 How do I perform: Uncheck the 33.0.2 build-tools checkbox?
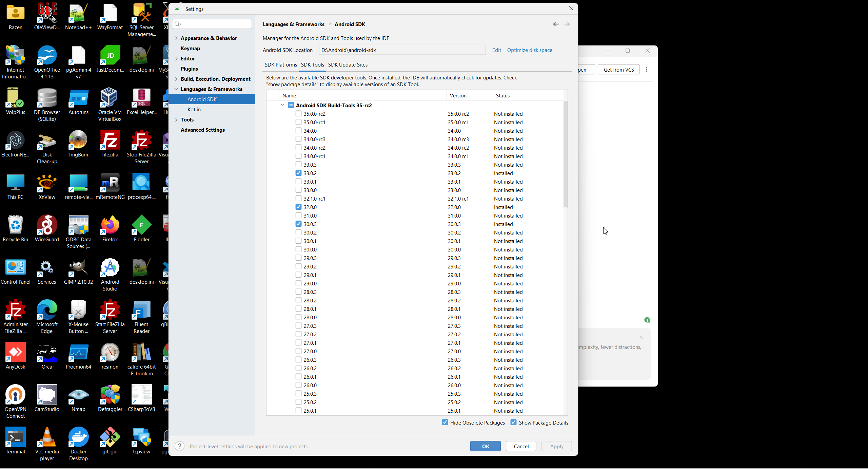[298, 173]
